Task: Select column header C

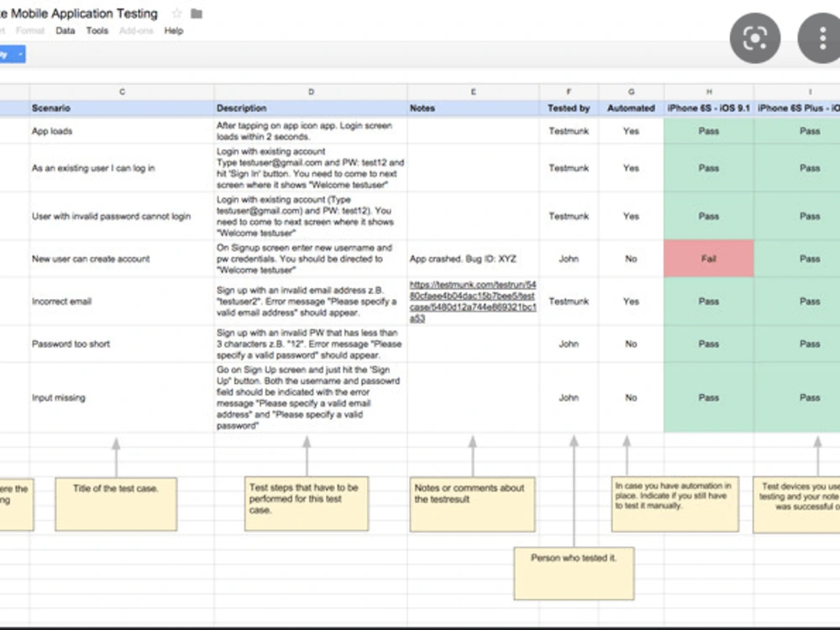Action: pyautogui.click(x=122, y=92)
